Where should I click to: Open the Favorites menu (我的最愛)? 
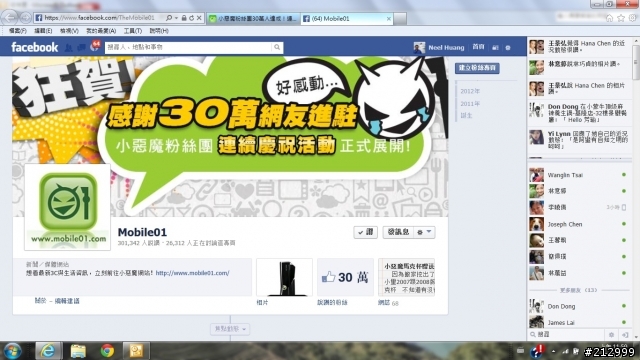pyautogui.click(x=101, y=31)
